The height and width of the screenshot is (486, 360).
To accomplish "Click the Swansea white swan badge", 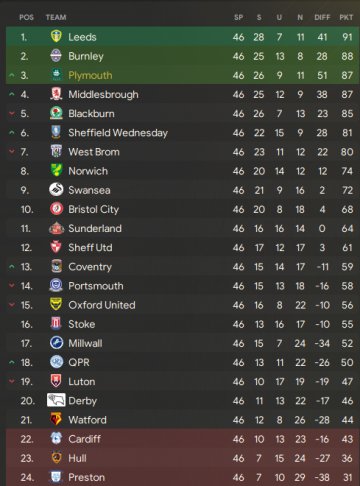I will tap(56, 190).
